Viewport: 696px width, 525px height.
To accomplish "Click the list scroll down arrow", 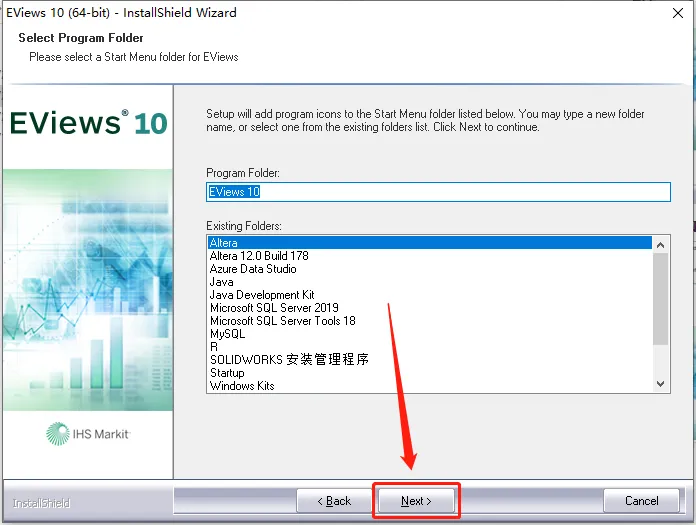I will click(x=660, y=383).
